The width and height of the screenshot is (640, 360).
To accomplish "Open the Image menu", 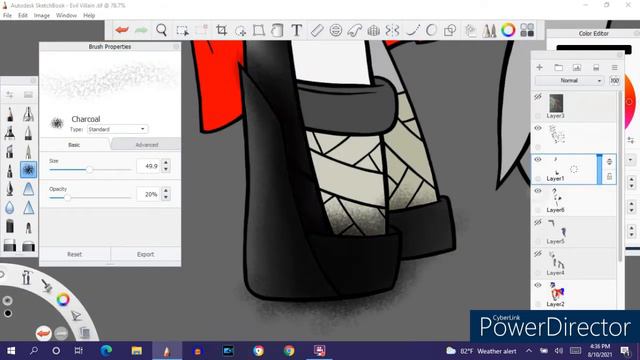I will point(42,16).
